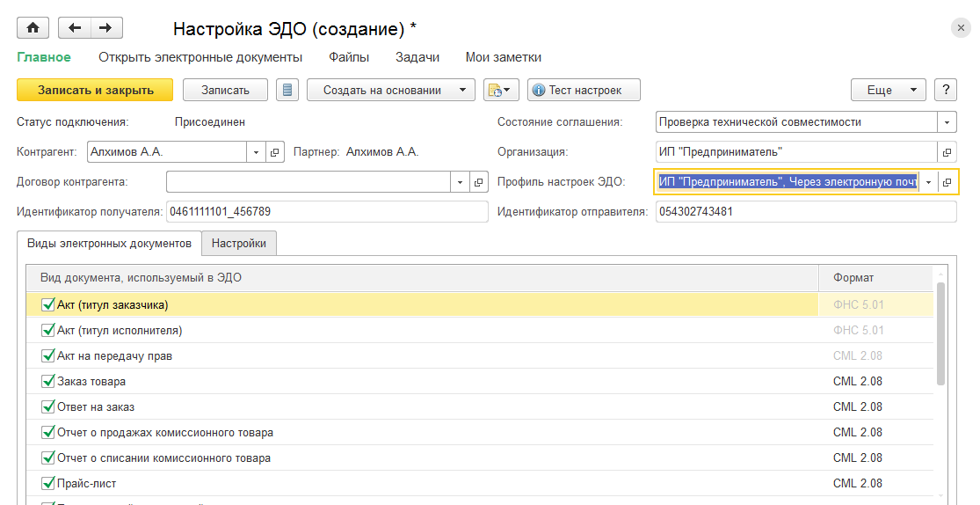Open the Контрагент record via its open icon

coord(274,152)
